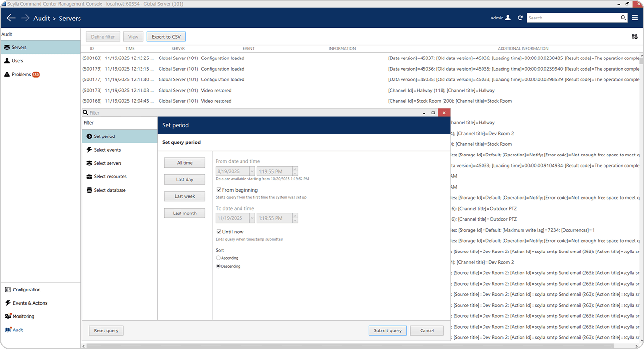Image resolution: width=644 pixels, height=349 pixels.
Task: Open the Users audit section
Action: point(17,61)
